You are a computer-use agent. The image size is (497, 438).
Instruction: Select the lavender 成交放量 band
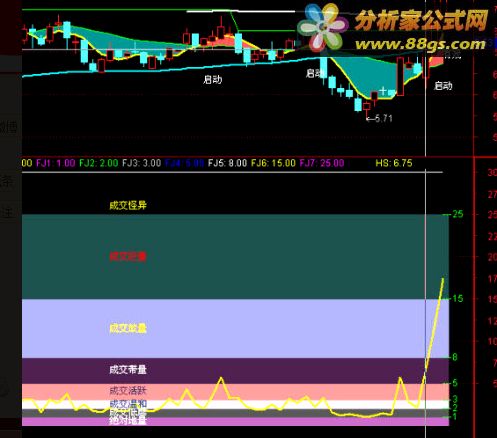pos(235,329)
